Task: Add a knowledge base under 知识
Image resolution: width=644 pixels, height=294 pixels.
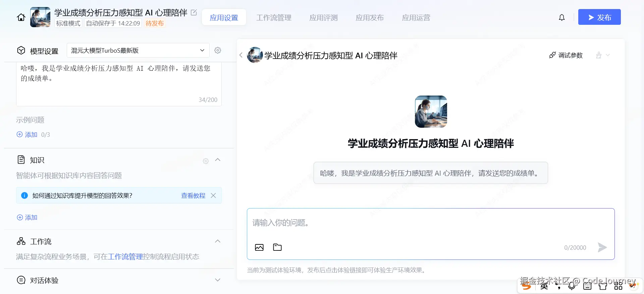Action: point(27,217)
